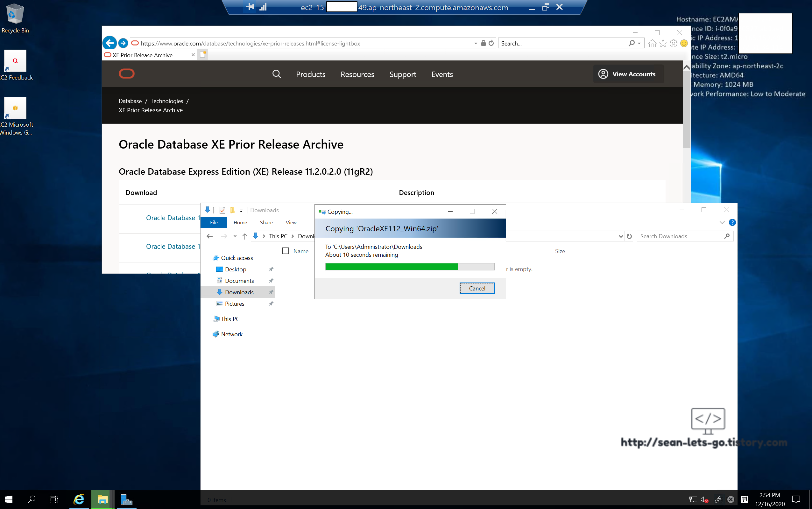812x509 pixels.
Task: Open IE favorites star icon
Action: 663,43
